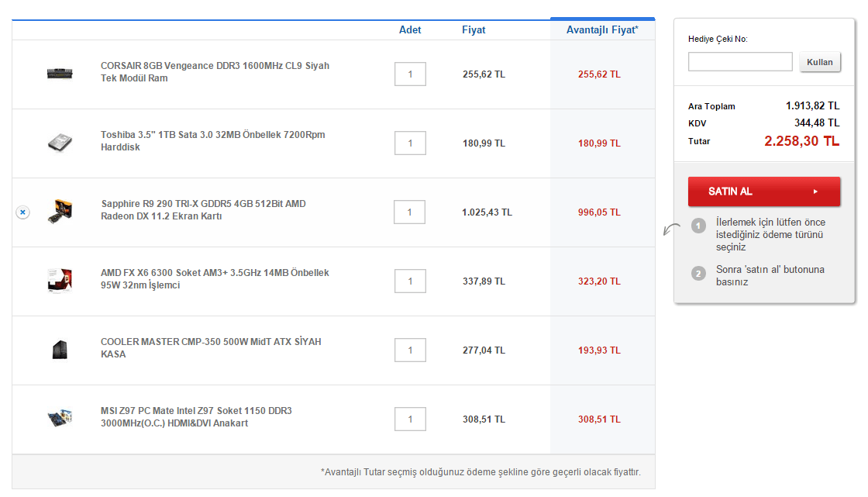Open the Sapphire R9 290 graphics card image
Screen dimensions: 868x497
(60, 212)
